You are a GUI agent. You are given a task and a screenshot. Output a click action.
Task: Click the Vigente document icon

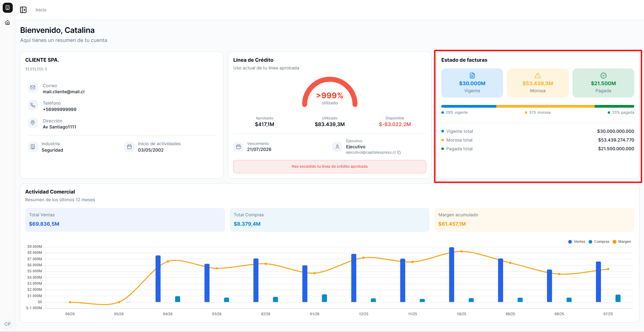pos(472,75)
